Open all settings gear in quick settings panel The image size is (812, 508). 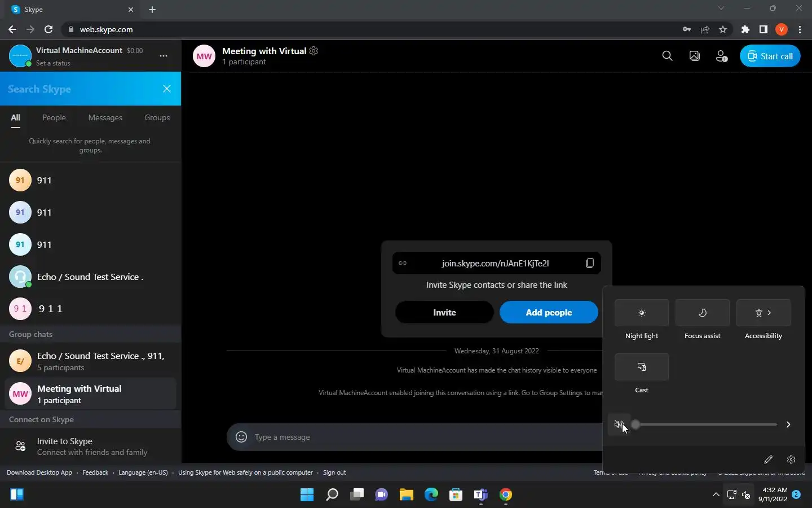791,459
